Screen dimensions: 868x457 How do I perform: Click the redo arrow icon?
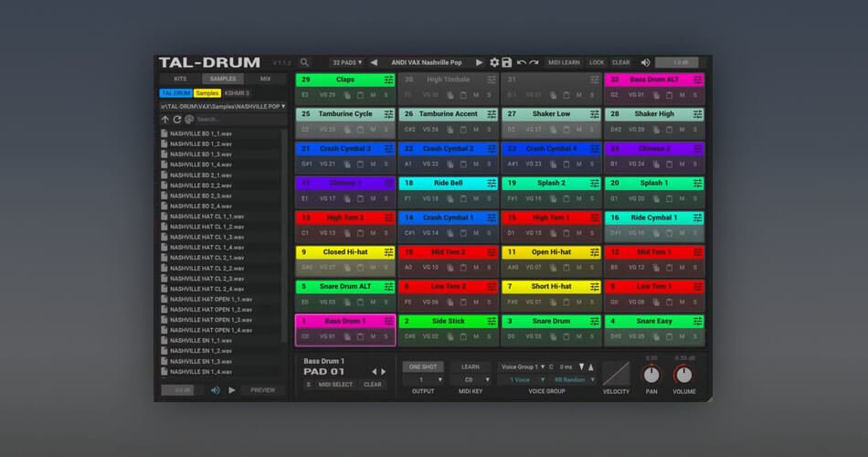tap(534, 62)
